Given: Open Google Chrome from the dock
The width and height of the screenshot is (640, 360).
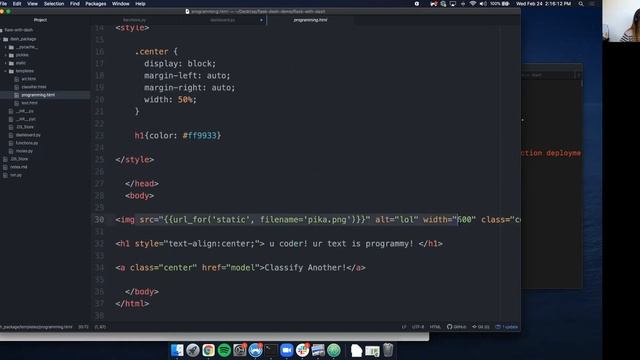Looking at the screenshot, I should pos(209,350).
